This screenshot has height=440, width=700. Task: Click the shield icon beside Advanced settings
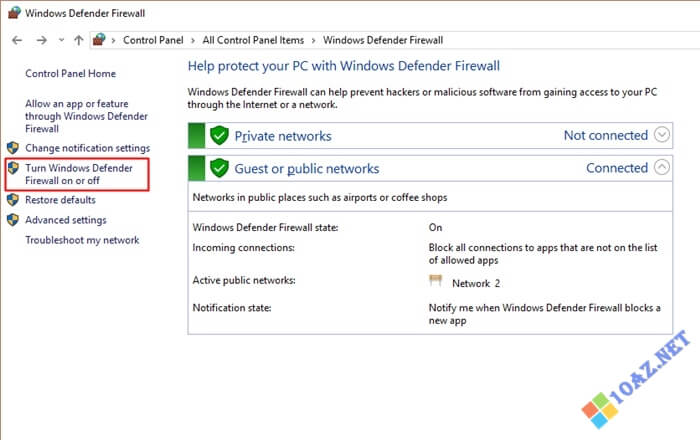click(13, 220)
